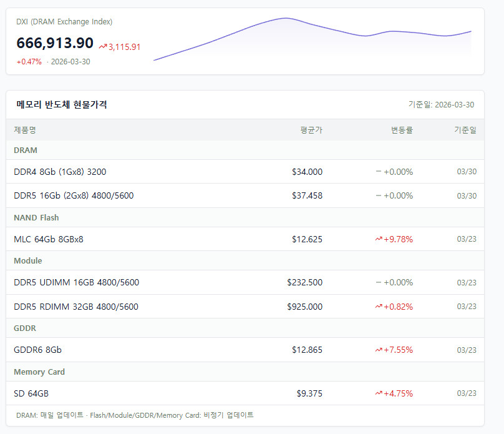Click the 제품명 column header
The image size is (504, 434).
point(25,130)
